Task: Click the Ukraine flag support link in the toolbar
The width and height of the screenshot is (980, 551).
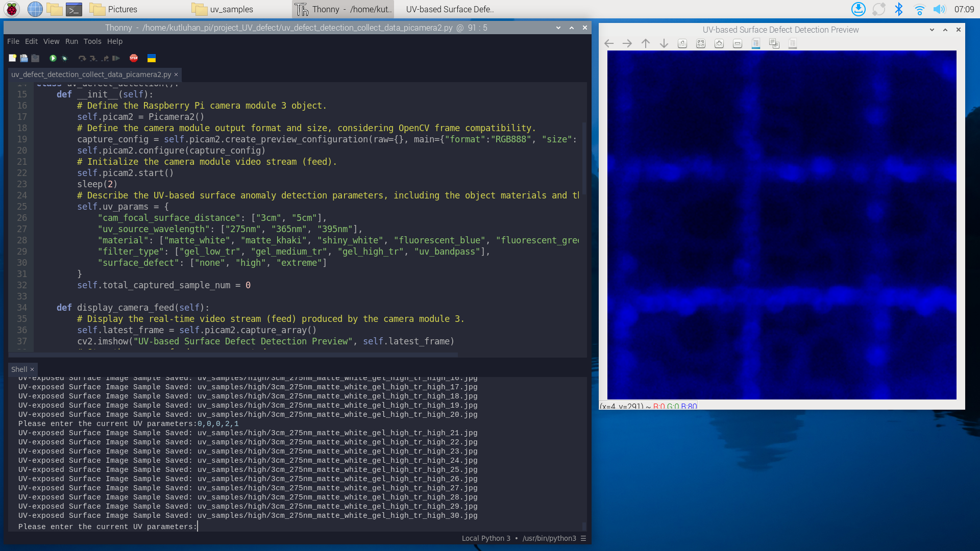Action: pos(151,58)
